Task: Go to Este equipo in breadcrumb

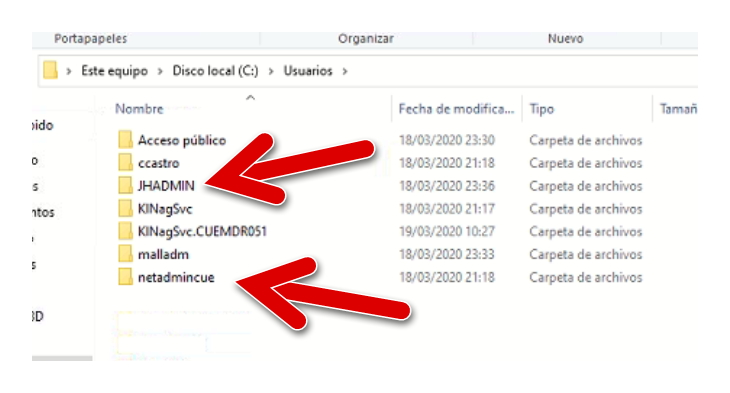Action: point(115,71)
